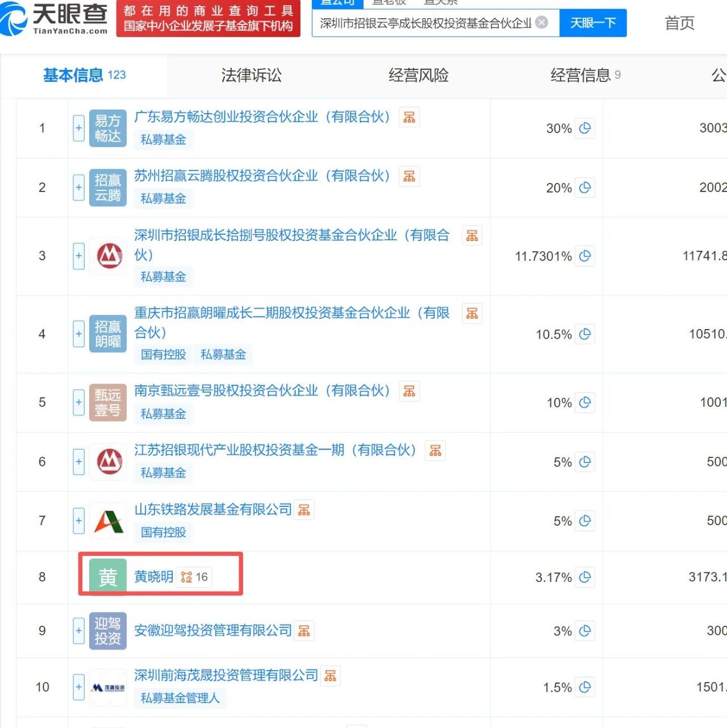The height and width of the screenshot is (728, 727).
Task: Click structure icon next to 山东铁路发展基金有限公司
Action: pyautogui.click(x=304, y=510)
